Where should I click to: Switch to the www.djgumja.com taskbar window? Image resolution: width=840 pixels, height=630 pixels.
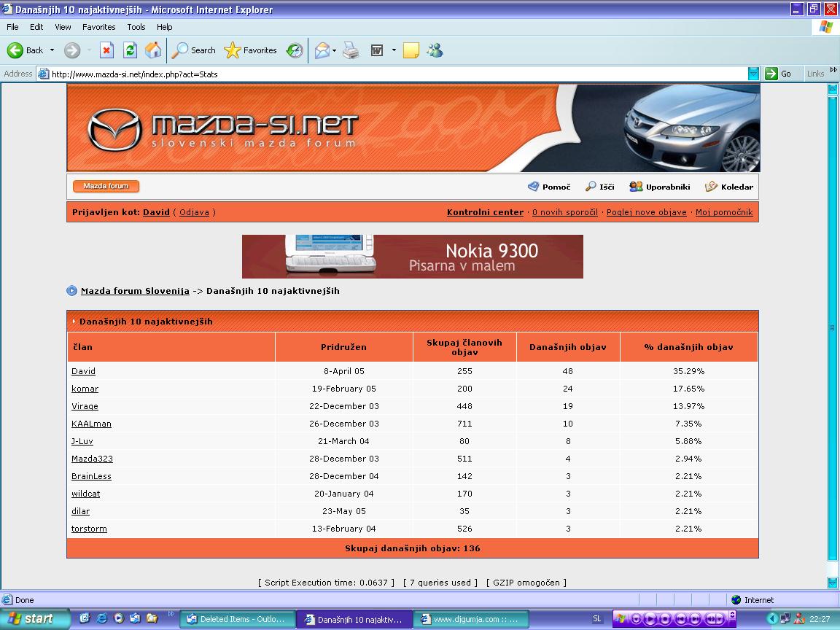[472, 619]
